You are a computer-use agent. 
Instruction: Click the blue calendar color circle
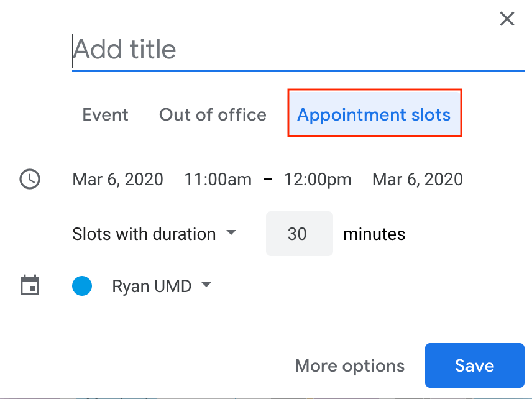tap(82, 286)
